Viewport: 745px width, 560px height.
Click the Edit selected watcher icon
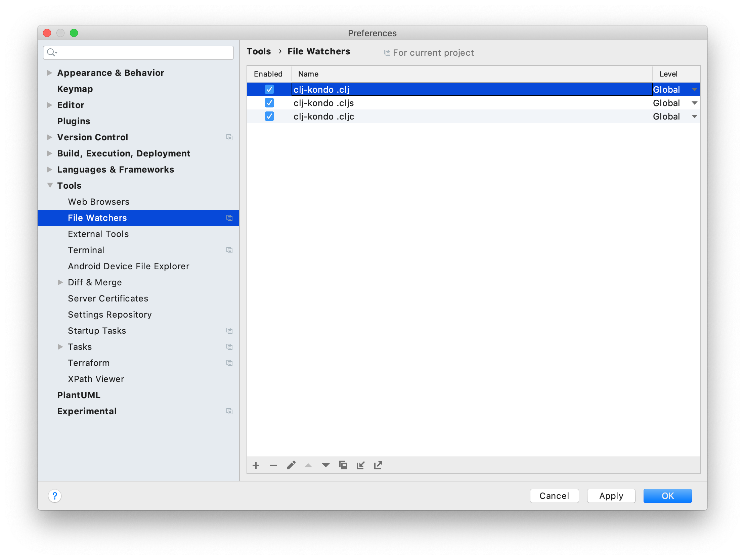coord(291,465)
